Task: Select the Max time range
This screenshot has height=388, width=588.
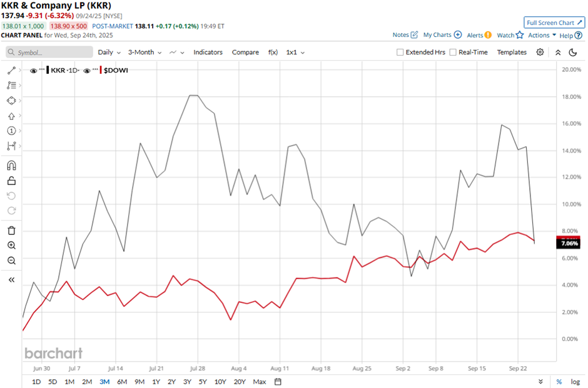Action: [x=260, y=382]
